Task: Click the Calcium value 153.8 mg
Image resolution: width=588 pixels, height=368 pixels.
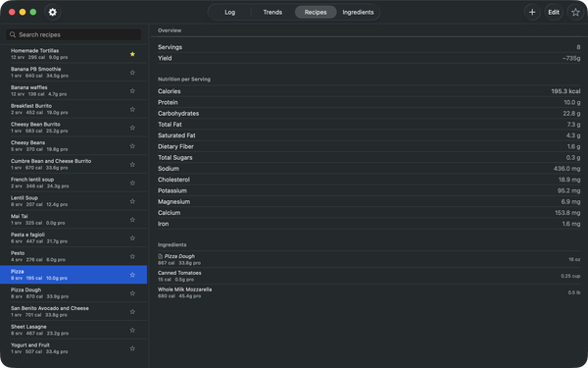Action: 567,213
